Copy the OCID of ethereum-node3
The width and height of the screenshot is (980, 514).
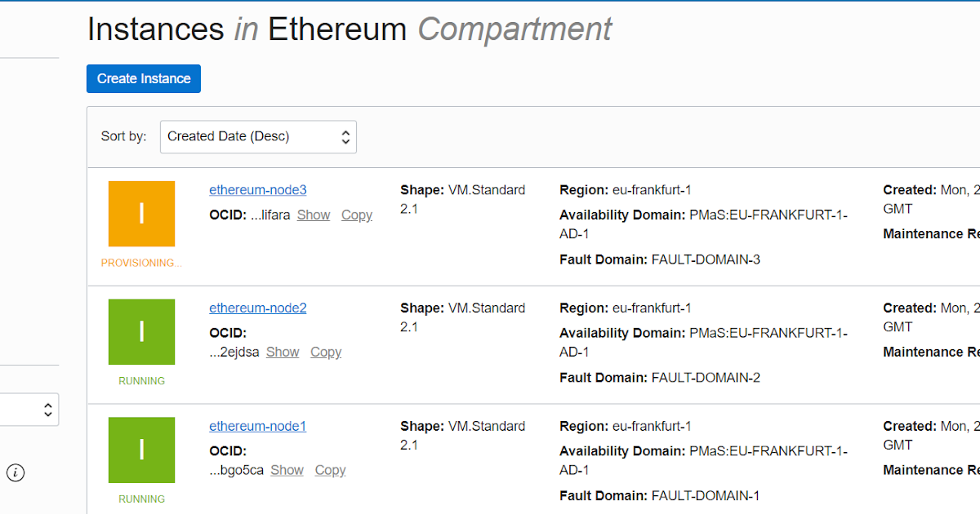[x=357, y=215]
